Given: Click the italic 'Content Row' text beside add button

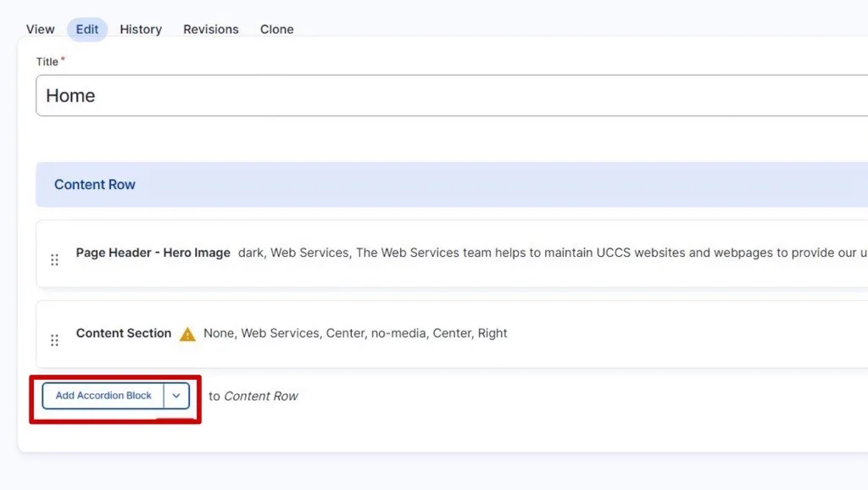Looking at the screenshot, I should (x=261, y=396).
